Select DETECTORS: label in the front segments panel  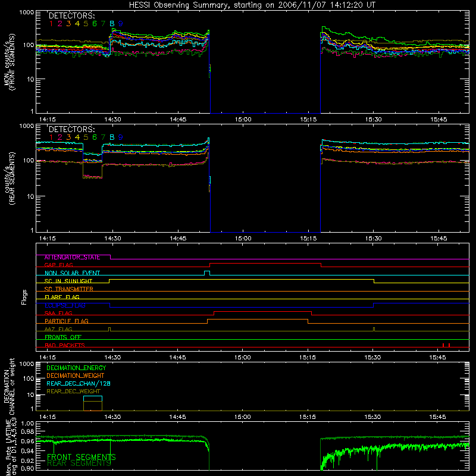(x=71, y=15)
